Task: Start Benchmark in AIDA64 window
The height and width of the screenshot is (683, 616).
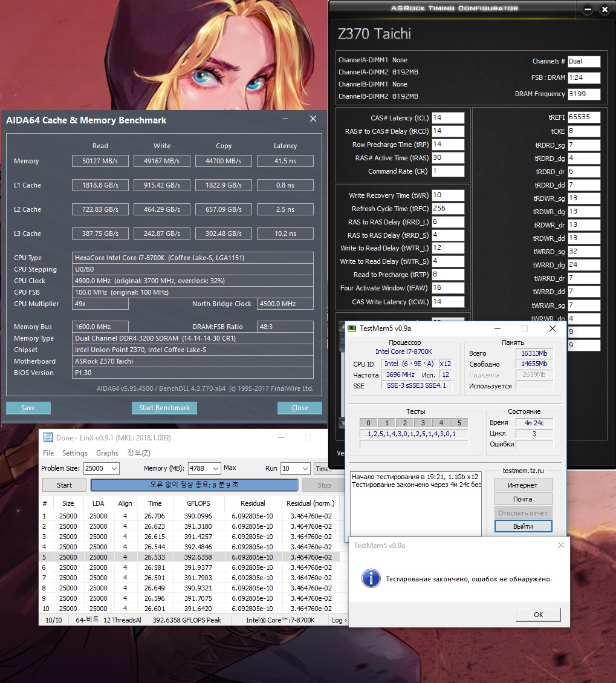Action: [164, 408]
